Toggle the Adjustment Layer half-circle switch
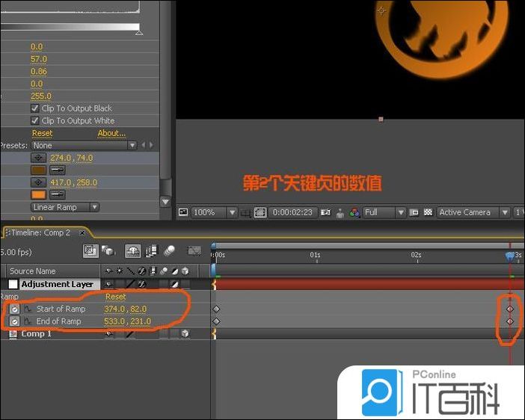 [x=174, y=284]
